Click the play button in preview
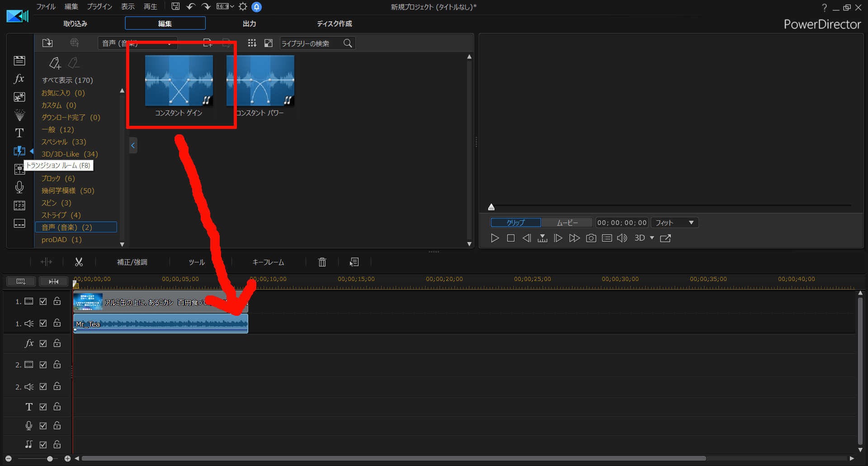The image size is (868, 466). coord(495,238)
